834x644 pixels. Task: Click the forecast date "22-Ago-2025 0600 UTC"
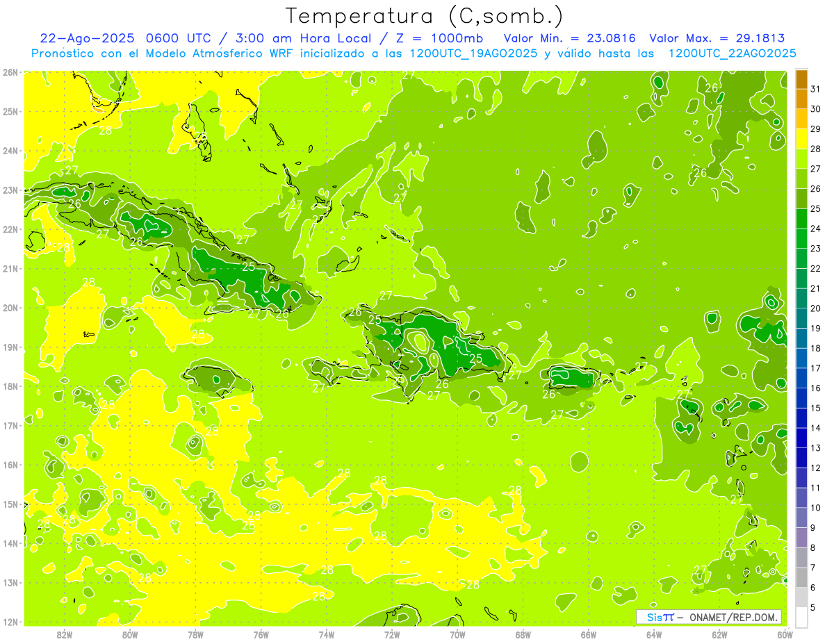click(126, 38)
